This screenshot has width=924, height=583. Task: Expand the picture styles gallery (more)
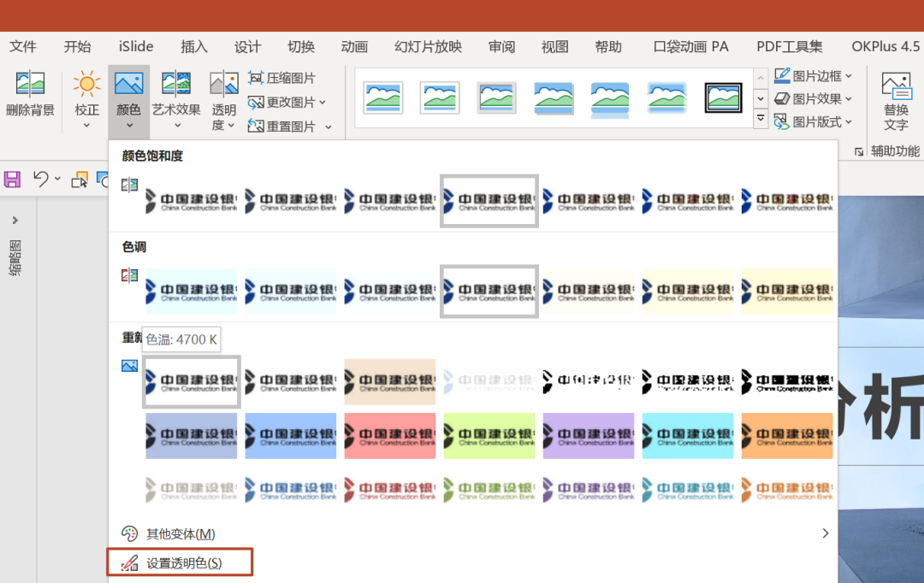click(761, 120)
